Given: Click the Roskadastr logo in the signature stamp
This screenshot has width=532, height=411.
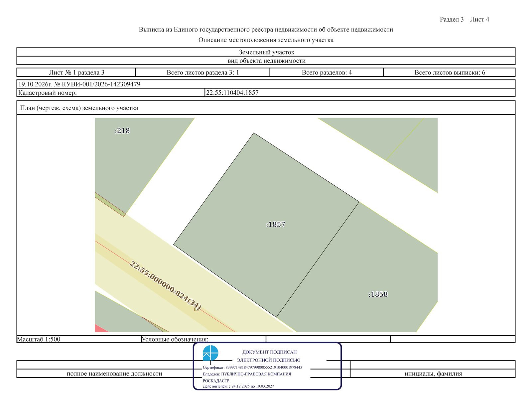Looking at the screenshot, I should (x=210, y=353).
